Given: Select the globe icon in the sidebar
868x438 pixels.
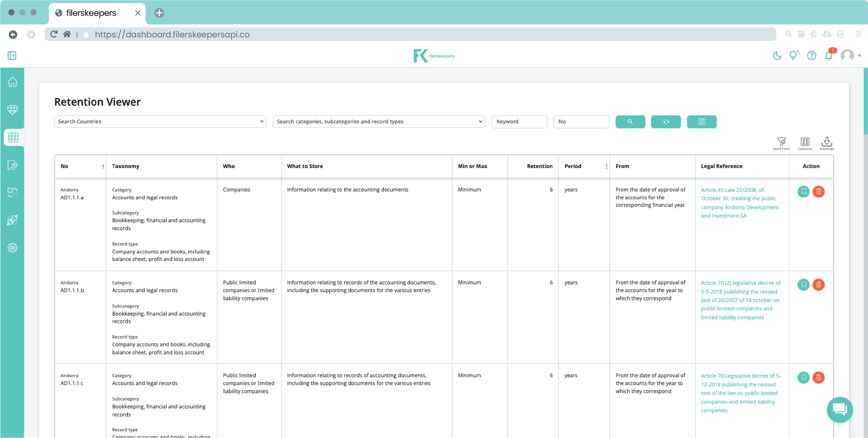Looking at the screenshot, I should 12,110.
